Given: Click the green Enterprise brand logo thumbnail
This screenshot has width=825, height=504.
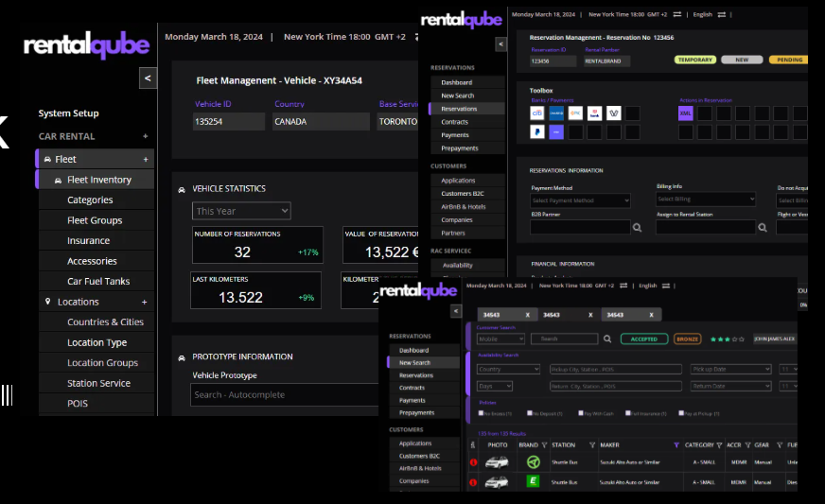Looking at the screenshot, I should tap(533, 481).
